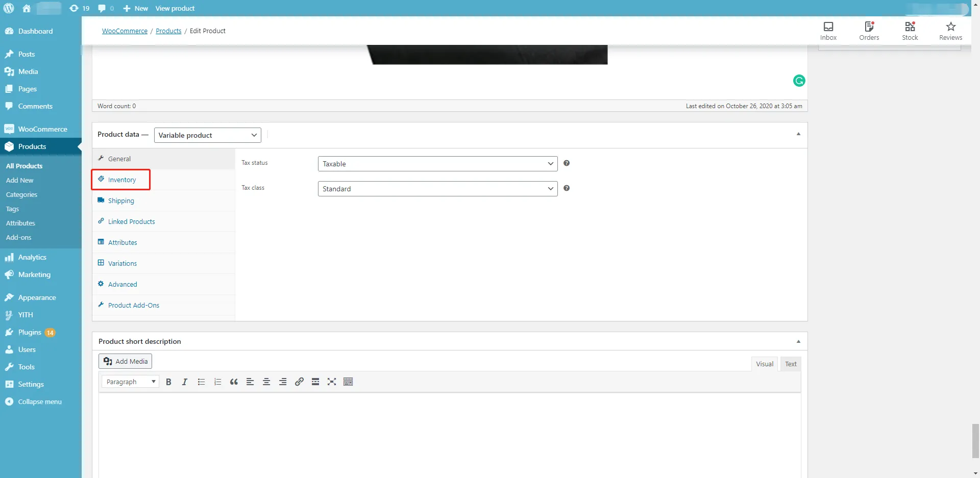Collapse the Product short description panel

pos(798,341)
